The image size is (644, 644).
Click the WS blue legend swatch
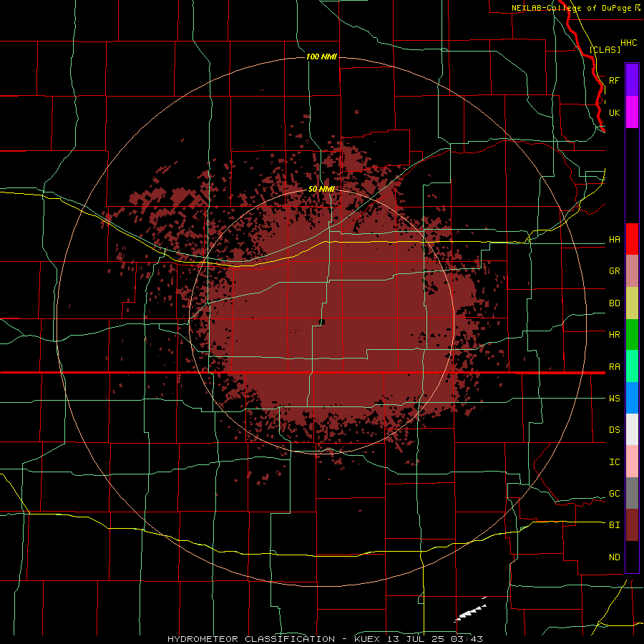pos(632,398)
